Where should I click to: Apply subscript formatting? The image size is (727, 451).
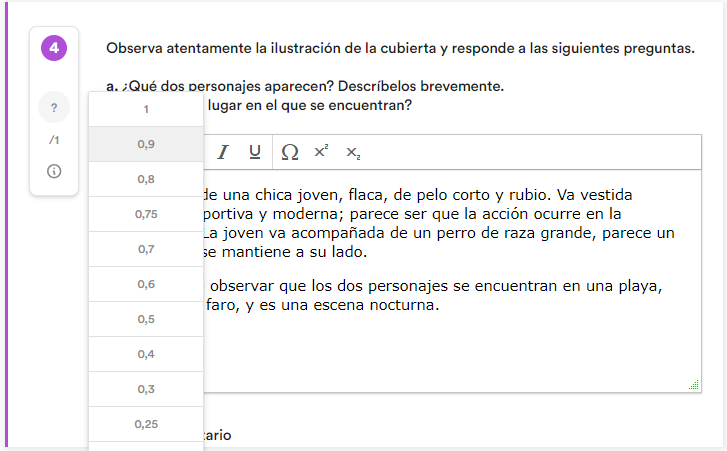(x=353, y=152)
